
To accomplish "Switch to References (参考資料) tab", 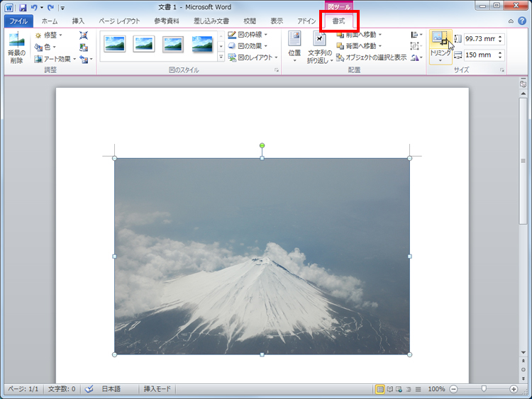I will click(167, 21).
